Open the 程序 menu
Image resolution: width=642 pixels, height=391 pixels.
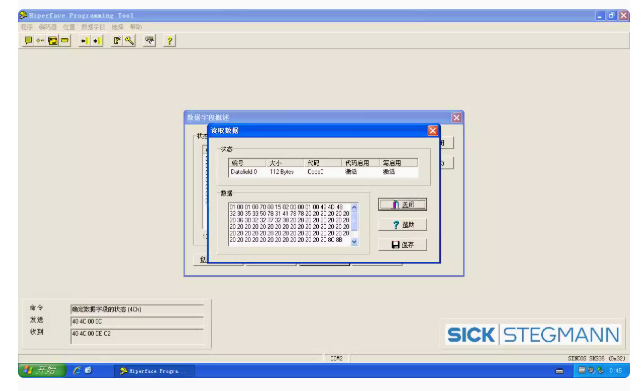tap(27, 27)
